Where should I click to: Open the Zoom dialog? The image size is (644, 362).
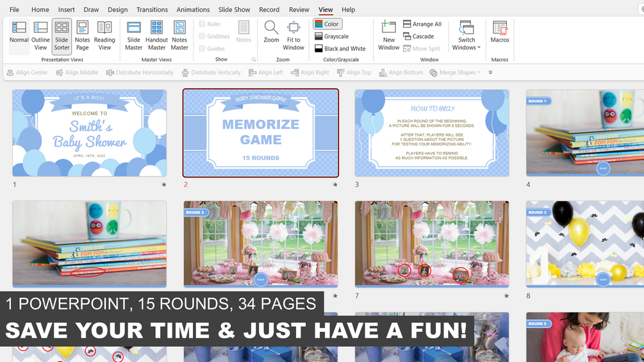coord(271,32)
